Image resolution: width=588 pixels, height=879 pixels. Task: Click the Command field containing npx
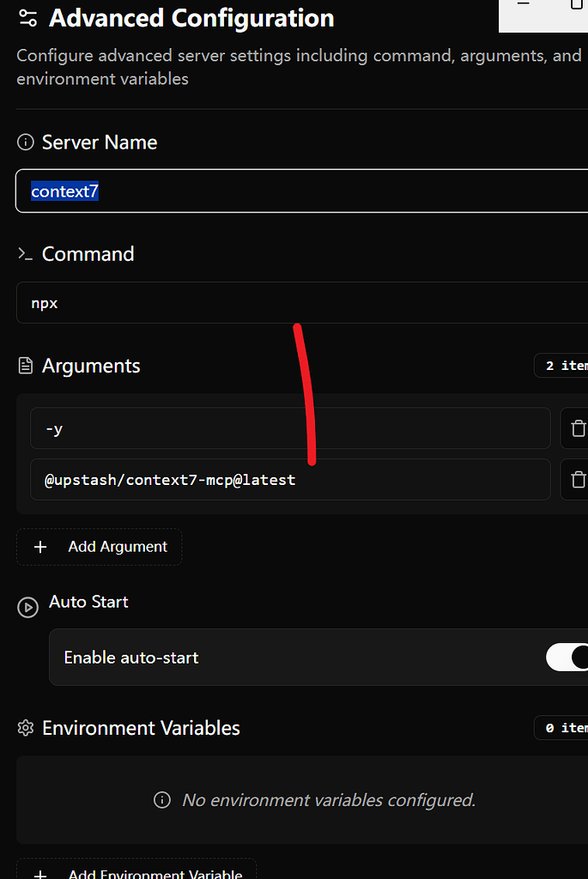302,303
